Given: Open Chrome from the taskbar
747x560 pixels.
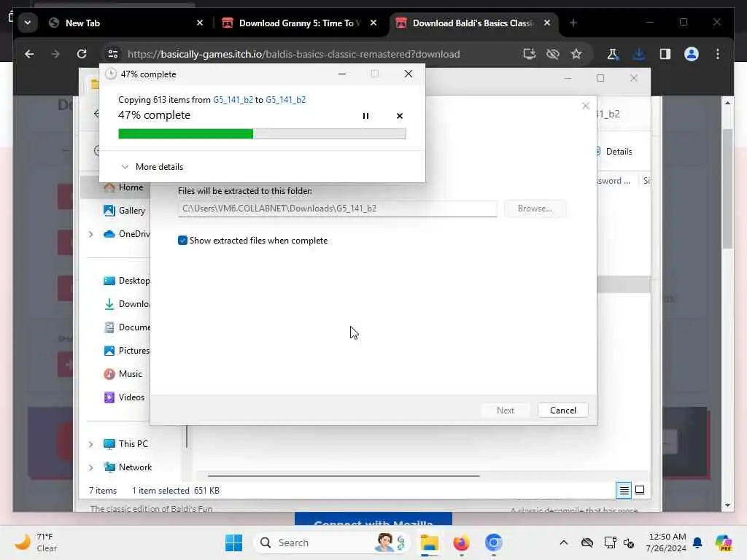Looking at the screenshot, I should coord(494,542).
